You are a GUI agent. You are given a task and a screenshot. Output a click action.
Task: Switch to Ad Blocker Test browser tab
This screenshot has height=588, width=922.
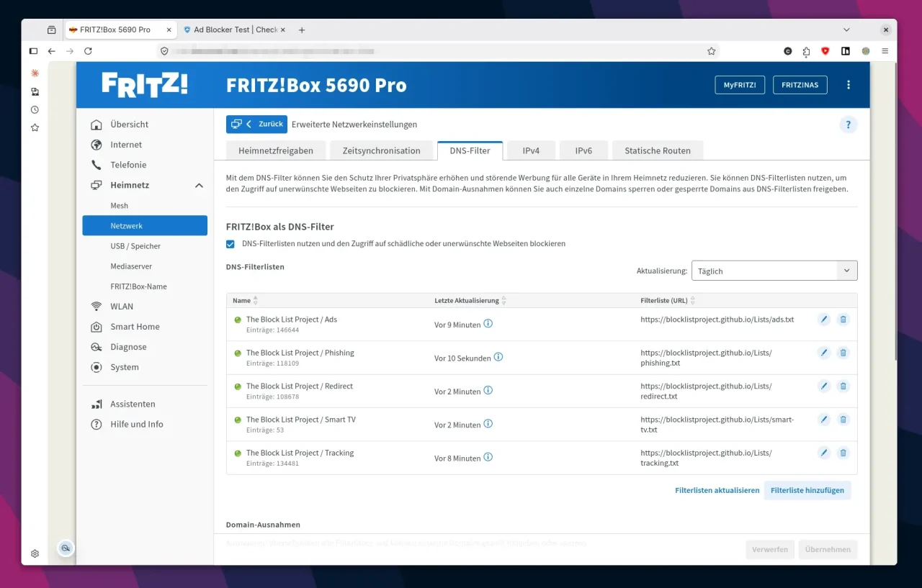point(235,30)
